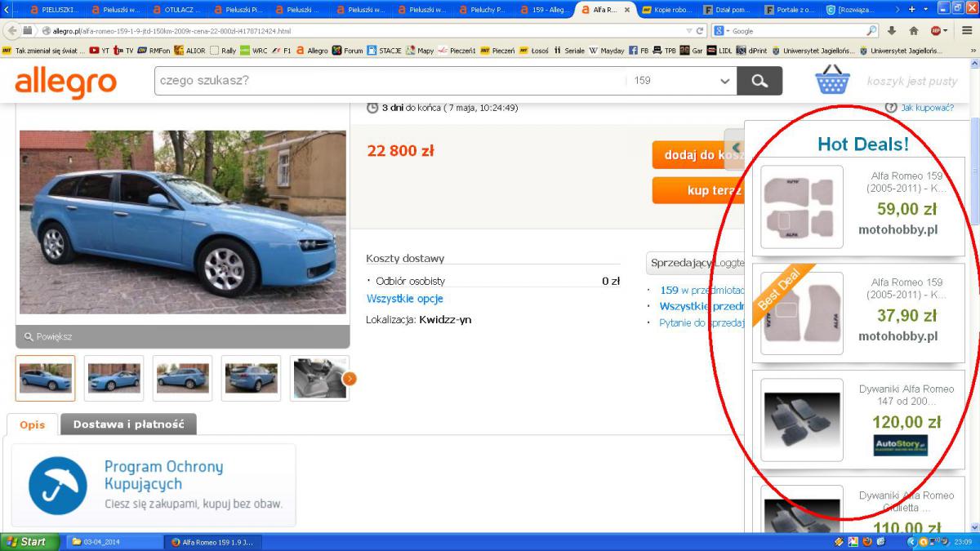Open the list-all-tabs dropdown arrow
Screen dimensions: 980x551
[x=927, y=10]
